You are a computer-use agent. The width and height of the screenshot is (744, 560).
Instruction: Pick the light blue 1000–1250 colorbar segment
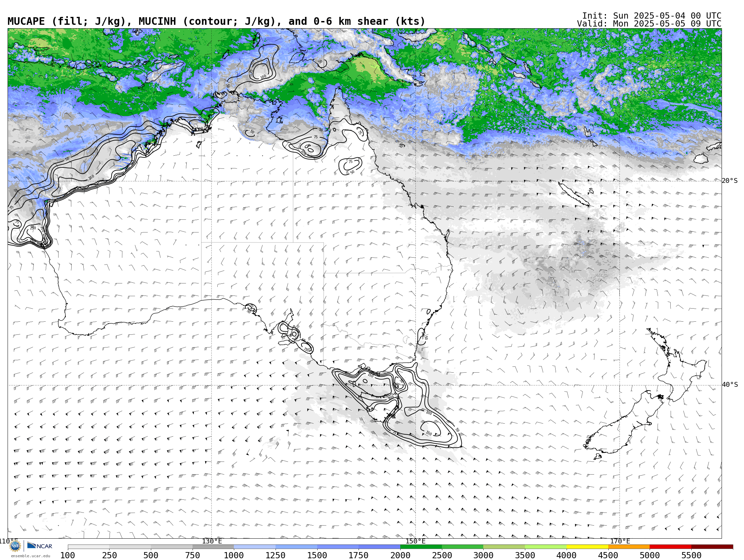(255, 547)
